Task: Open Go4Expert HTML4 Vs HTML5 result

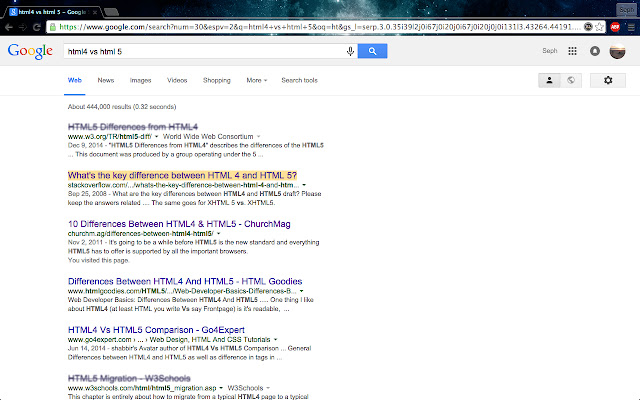Action: click(156, 330)
